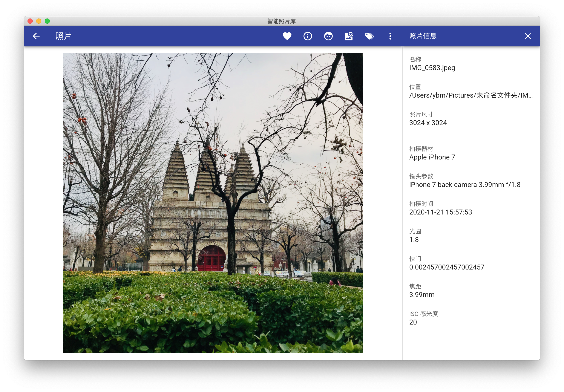
Task: Click the Apple iPhone 7 device text
Action: [x=432, y=157]
